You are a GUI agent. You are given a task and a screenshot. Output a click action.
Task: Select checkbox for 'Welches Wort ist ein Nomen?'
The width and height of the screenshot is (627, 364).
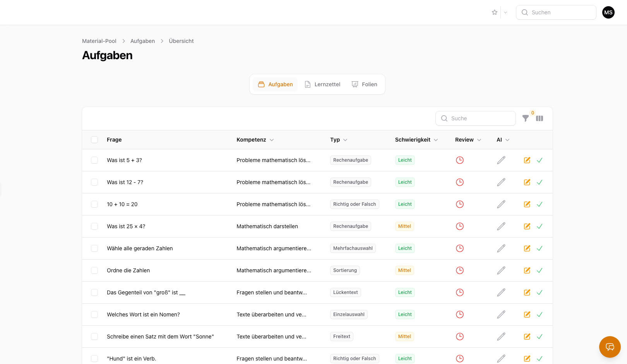coord(94,314)
